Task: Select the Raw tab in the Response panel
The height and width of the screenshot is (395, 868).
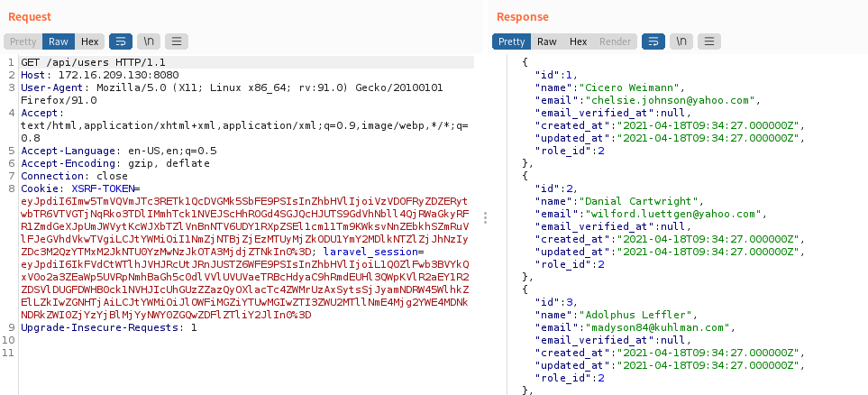Action: tap(547, 41)
